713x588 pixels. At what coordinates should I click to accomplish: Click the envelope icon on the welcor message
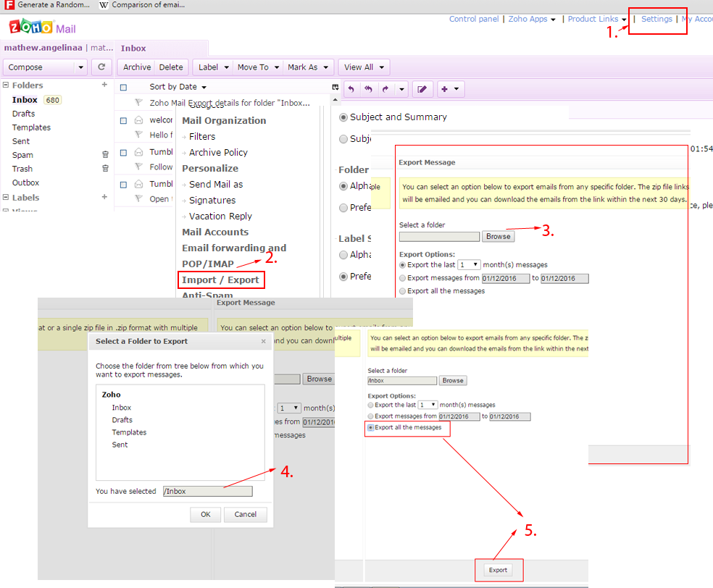click(x=138, y=120)
